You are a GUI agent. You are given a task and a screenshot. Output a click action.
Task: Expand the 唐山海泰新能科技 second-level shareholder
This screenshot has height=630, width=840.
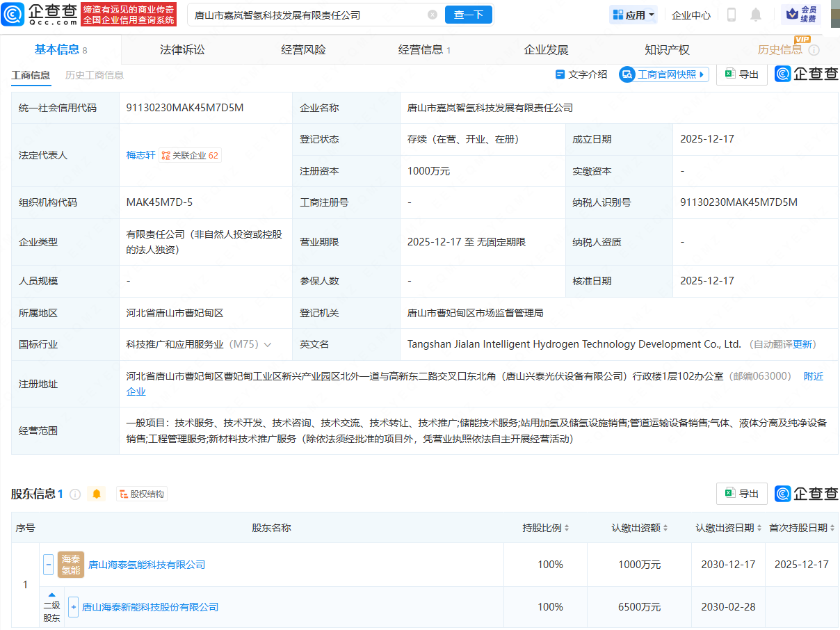tap(74, 607)
